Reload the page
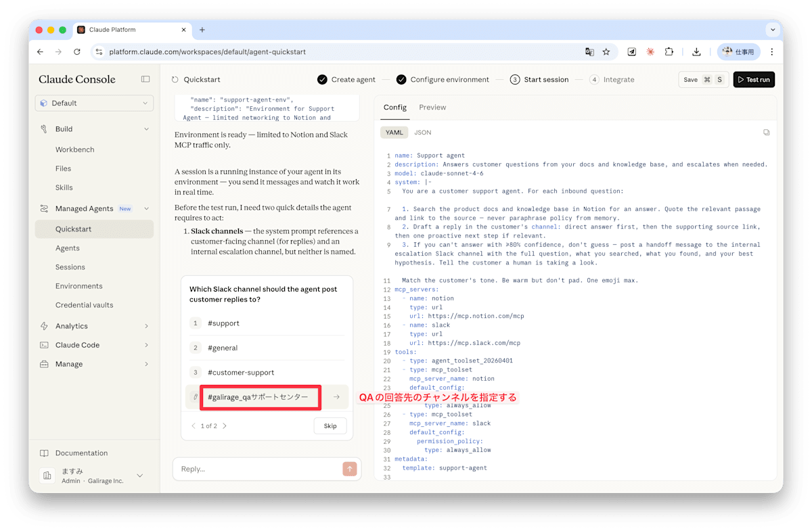Image resolution: width=812 pixels, height=531 pixels. 77,51
